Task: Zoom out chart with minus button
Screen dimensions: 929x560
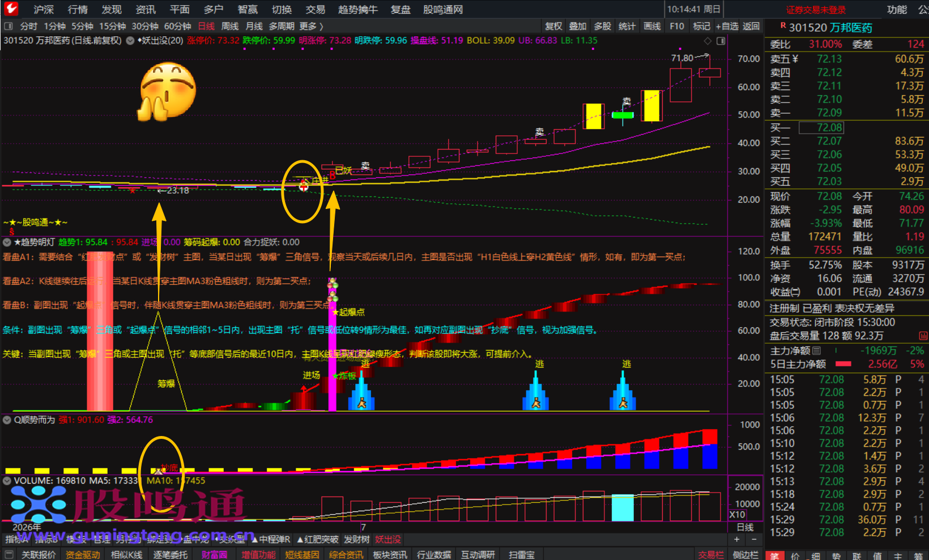Action: coord(754,540)
